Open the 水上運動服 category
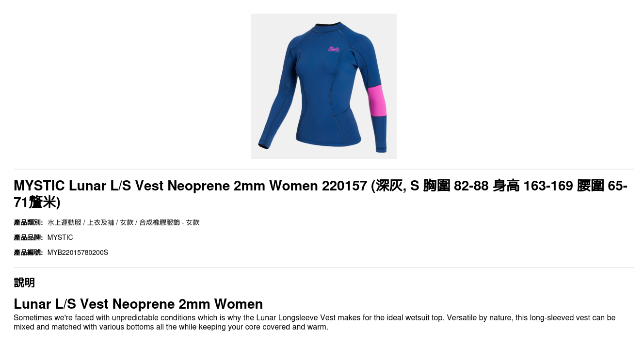This screenshot has height=346, width=644. tap(64, 222)
